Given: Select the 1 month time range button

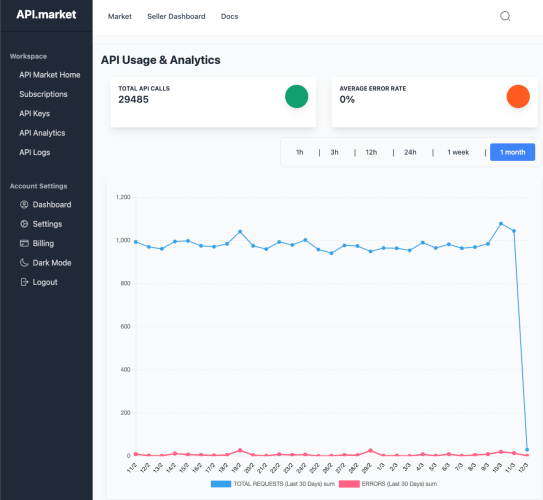Looking at the screenshot, I should [513, 152].
